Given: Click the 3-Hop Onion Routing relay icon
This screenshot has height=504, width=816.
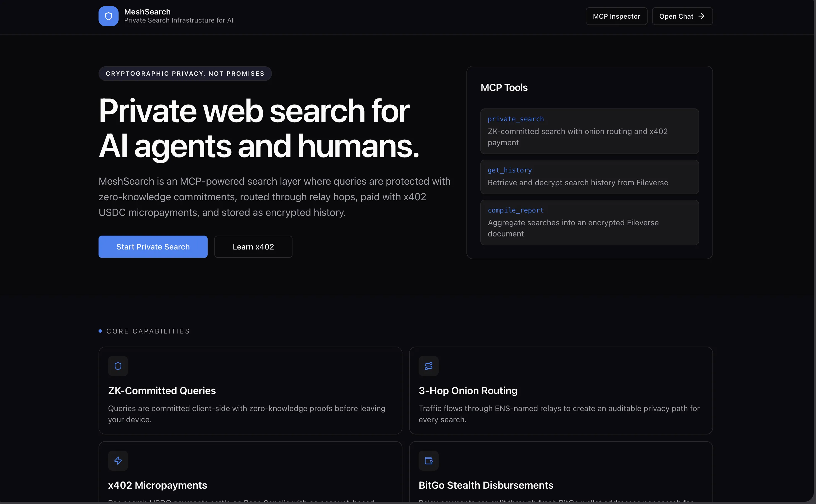Looking at the screenshot, I should coord(428,366).
